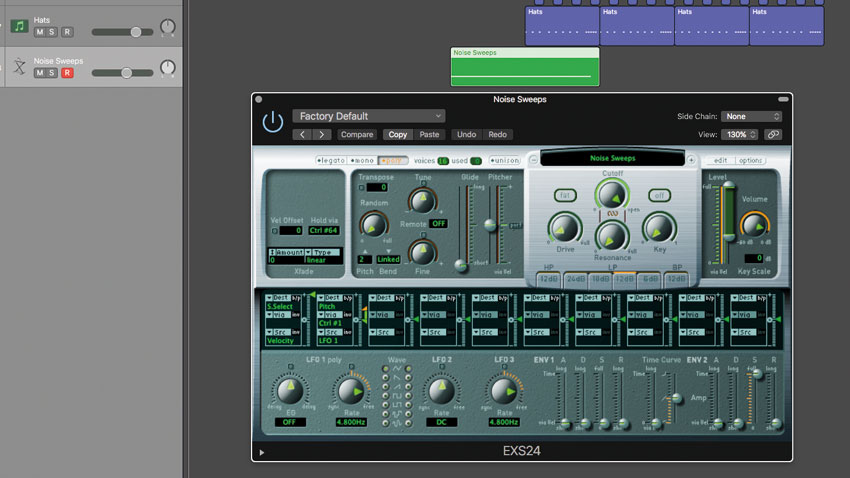The image size is (850, 478).
Task: Enable legato mode
Action: (x=331, y=160)
